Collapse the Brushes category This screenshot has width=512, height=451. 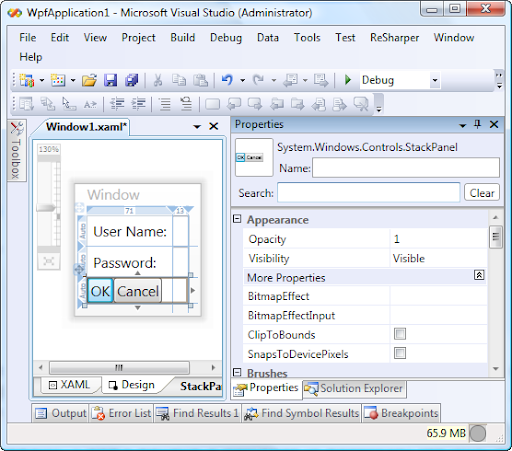237,372
